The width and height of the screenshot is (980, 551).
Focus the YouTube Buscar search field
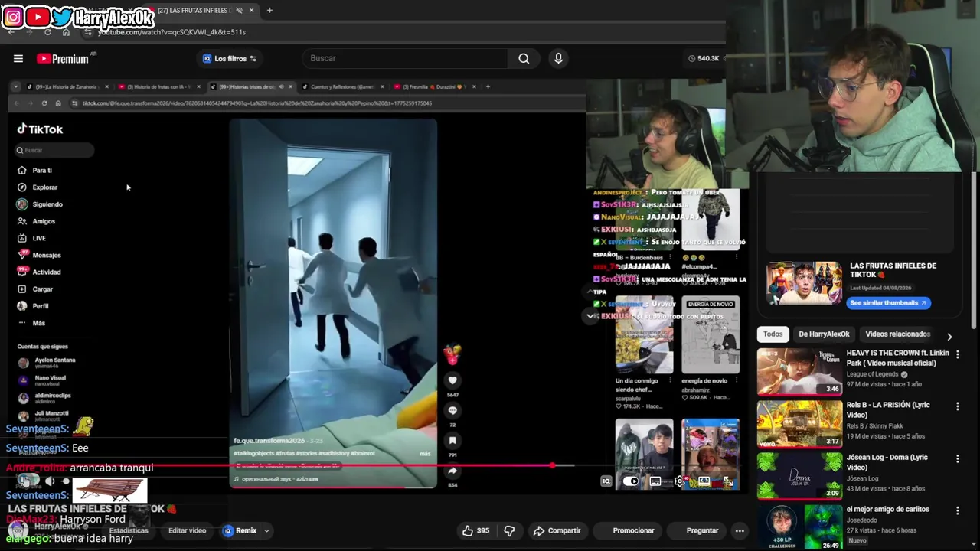coord(404,58)
